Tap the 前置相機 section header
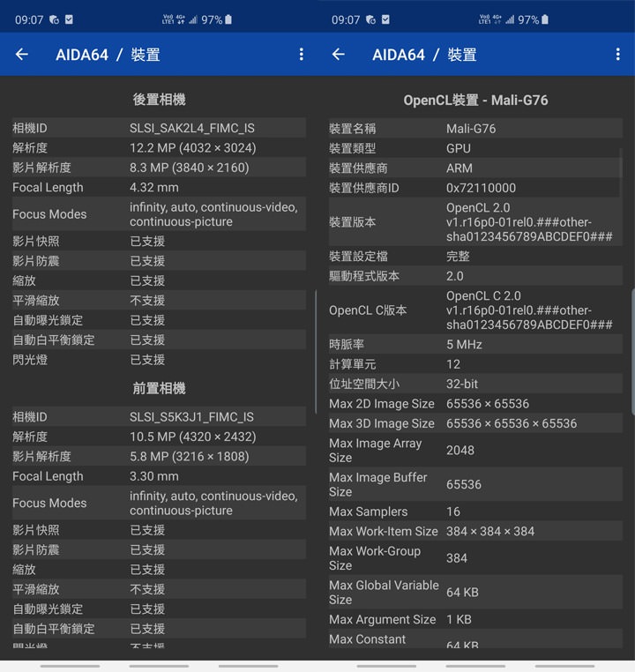635x672 pixels. tap(159, 388)
